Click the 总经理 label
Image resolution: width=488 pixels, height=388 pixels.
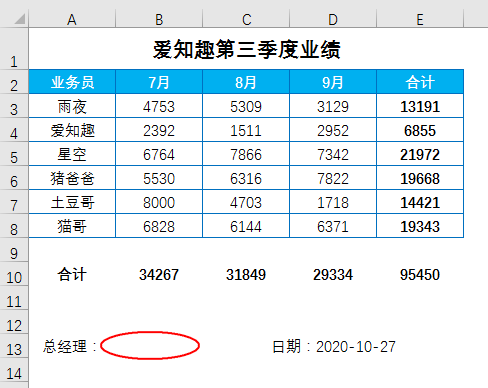(70, 346)
